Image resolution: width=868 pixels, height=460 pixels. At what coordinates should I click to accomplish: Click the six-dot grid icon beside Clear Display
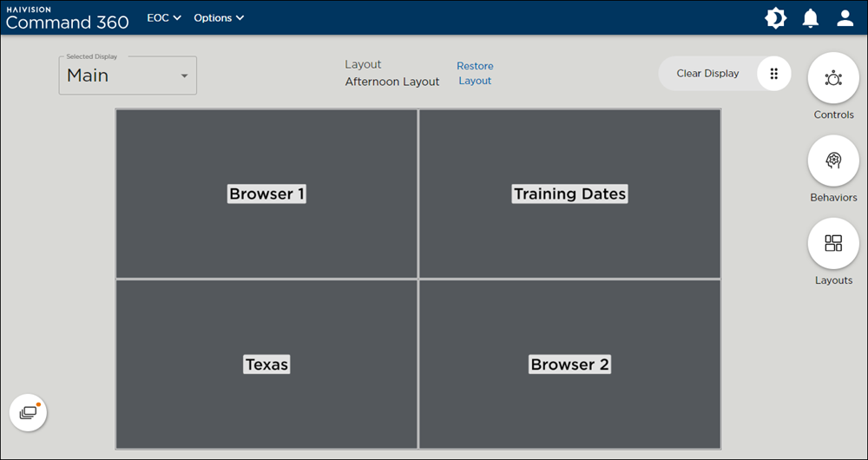(x=774, y=74)
